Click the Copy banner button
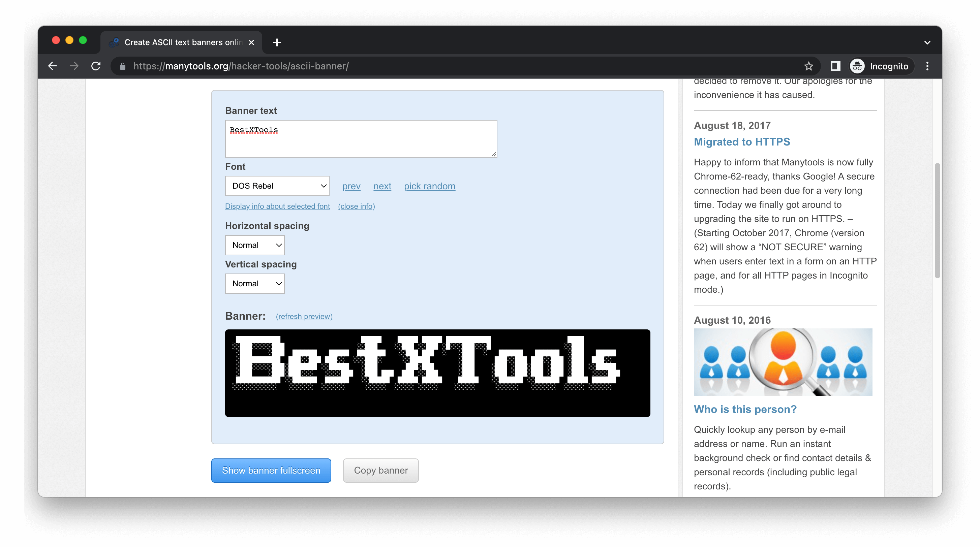Screen dimensions: 980x547 (x=380, y=470)
